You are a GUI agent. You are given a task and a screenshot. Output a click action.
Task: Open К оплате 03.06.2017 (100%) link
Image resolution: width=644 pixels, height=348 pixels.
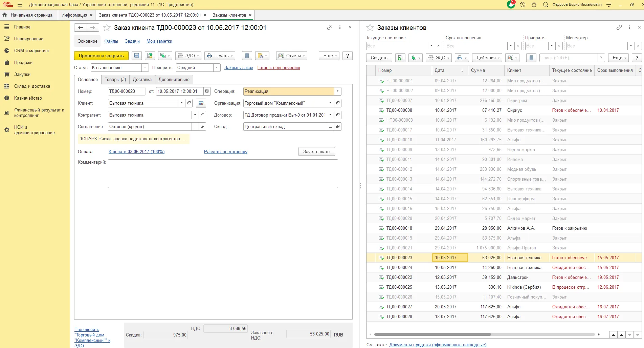(x=136, y=152)
